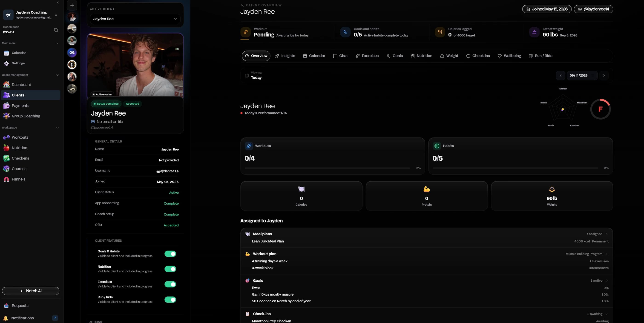The width and height of the screenshot is (644, 323).
Task: Toggle the Goals & Habits feature
Action: point(170,254)
